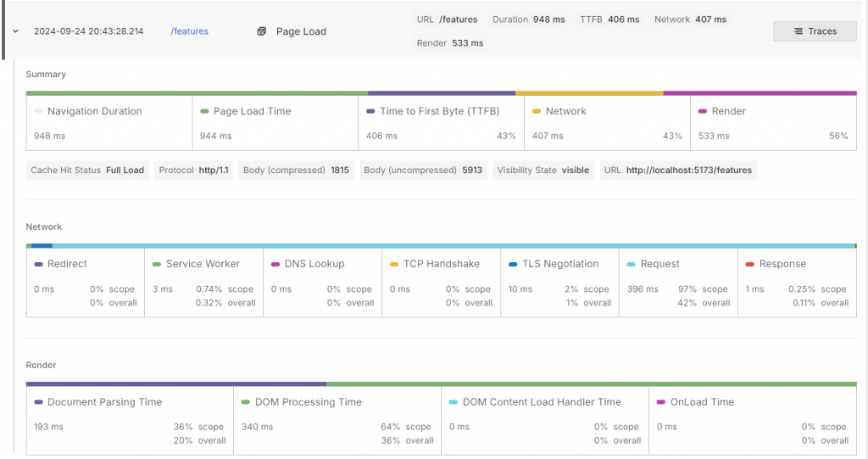The width and height of the screenshot is (868, 459).
Task: Click the Render 533 ms header tag
Action: (450, 43)
